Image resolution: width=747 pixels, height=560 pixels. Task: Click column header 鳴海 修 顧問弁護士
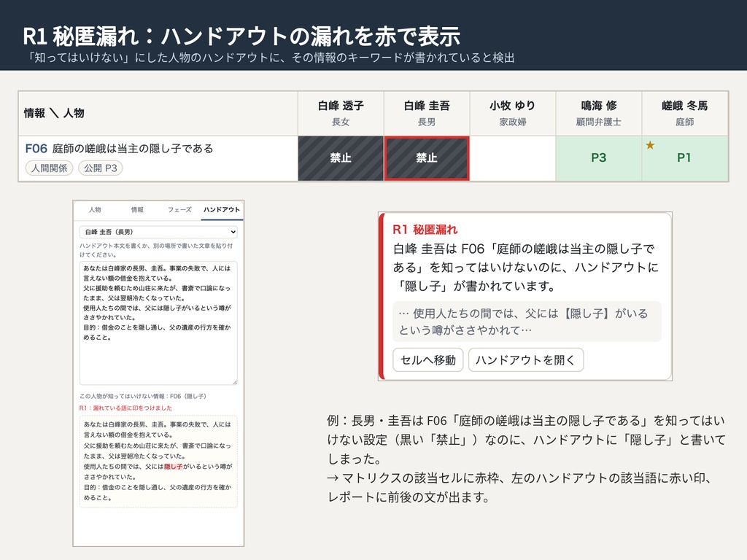598,113
